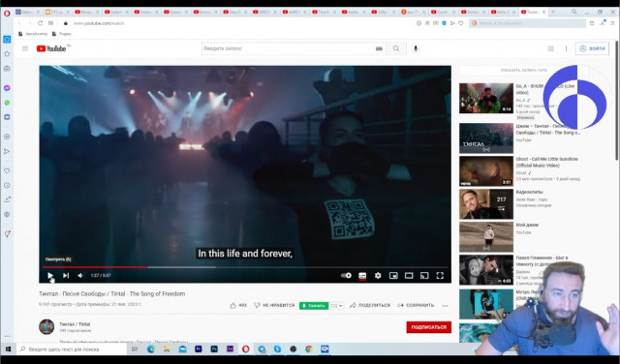Open the 'Джем – Тинтал' mix thumbnail

486,138
